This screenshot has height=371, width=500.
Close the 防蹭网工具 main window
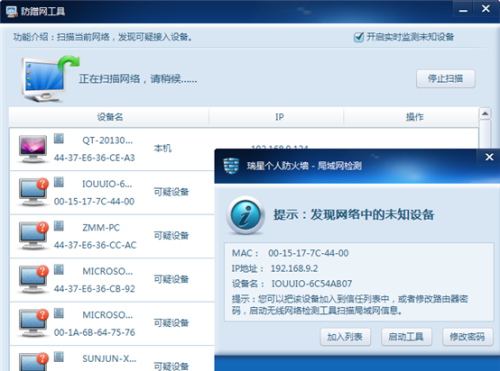tap(486, 9)
